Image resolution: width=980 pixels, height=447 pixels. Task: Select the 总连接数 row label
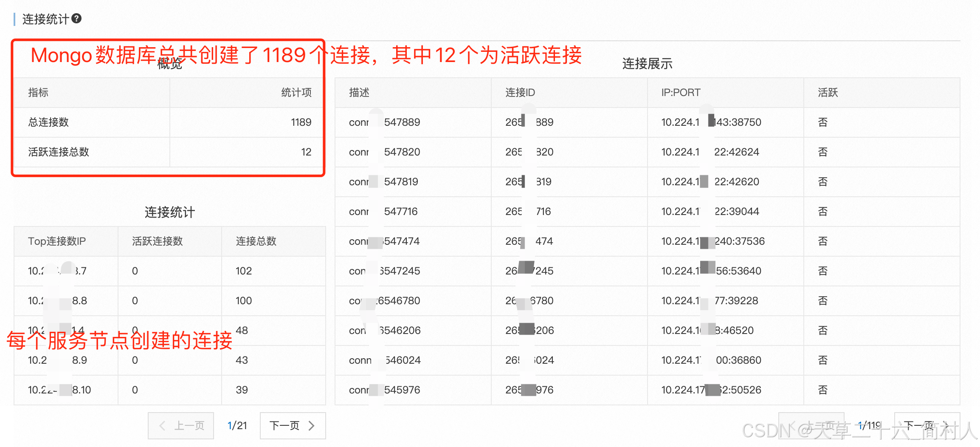pyautogui.click(x=48, y=122)
